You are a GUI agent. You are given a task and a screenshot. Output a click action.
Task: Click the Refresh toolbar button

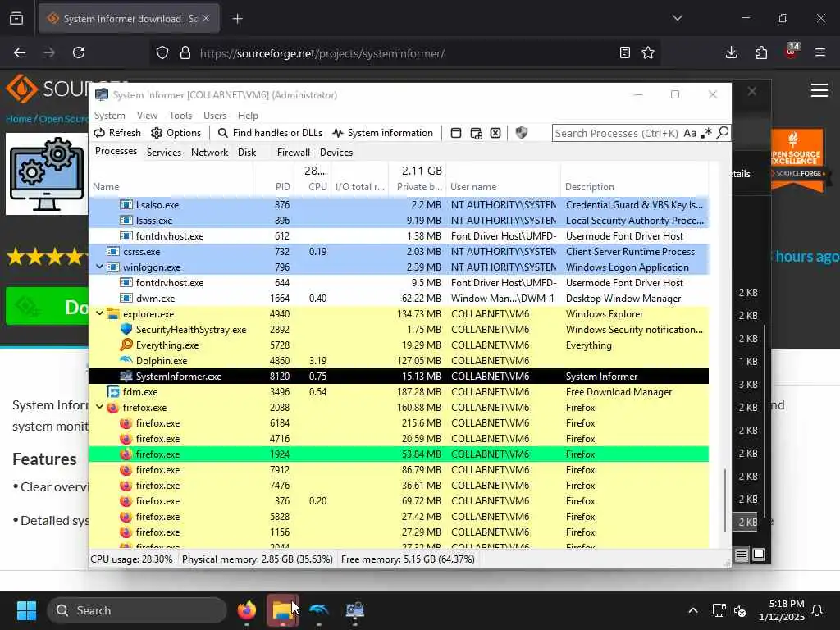coord(117,133)
